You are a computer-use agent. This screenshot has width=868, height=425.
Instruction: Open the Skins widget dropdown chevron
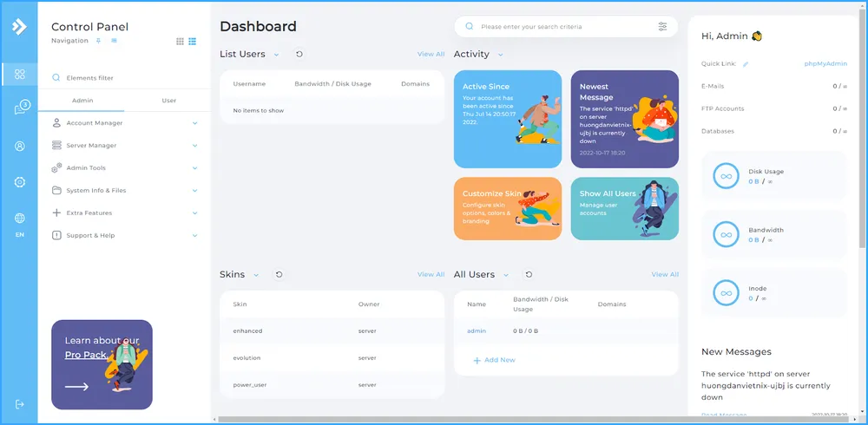coord(256,275)
